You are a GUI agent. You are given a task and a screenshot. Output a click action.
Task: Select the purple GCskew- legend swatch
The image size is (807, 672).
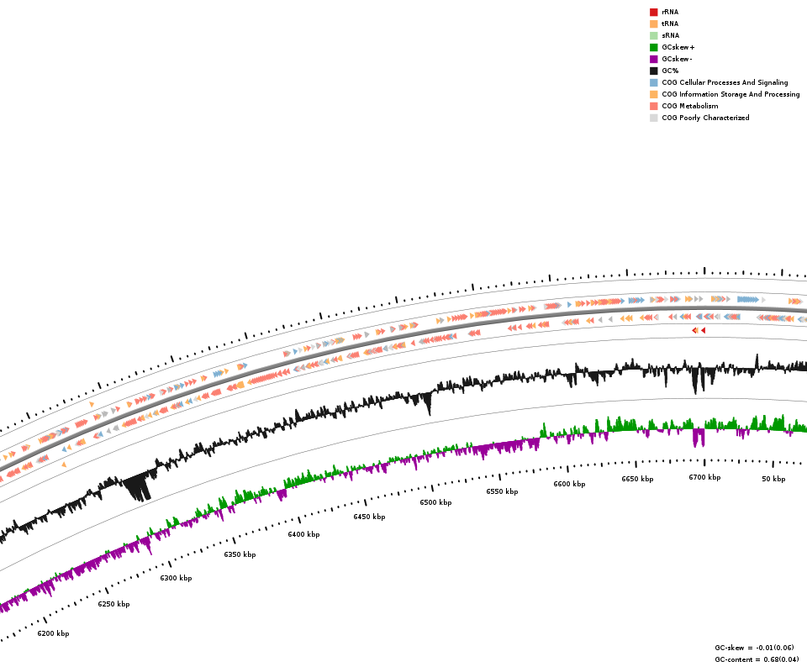(x=653, y=60)
